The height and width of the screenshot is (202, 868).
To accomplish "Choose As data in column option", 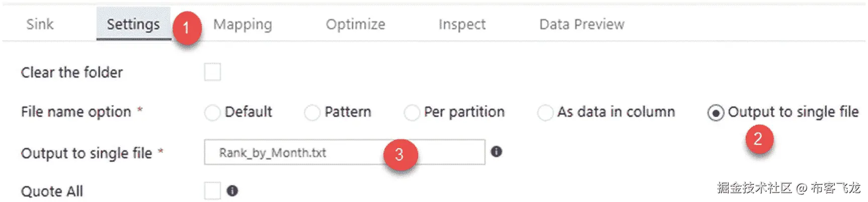I will (545, 112).
